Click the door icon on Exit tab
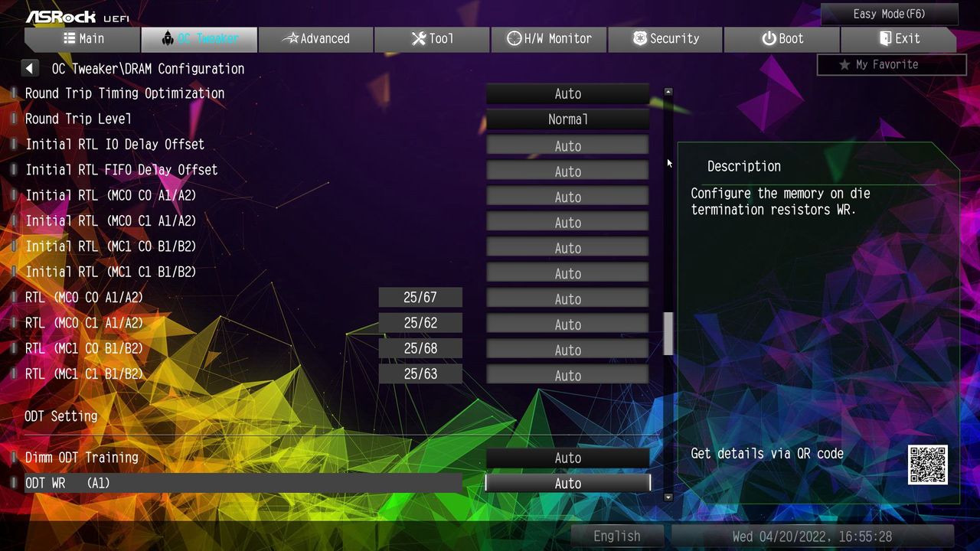 click(885, 38)
